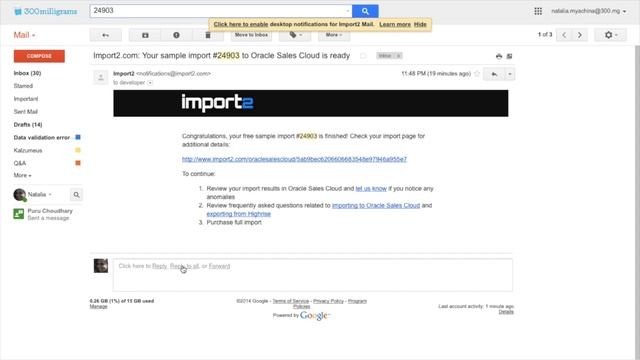The image size is (640, 360).
Task: Go to older message arrow
Action: [x=580, y=35]
